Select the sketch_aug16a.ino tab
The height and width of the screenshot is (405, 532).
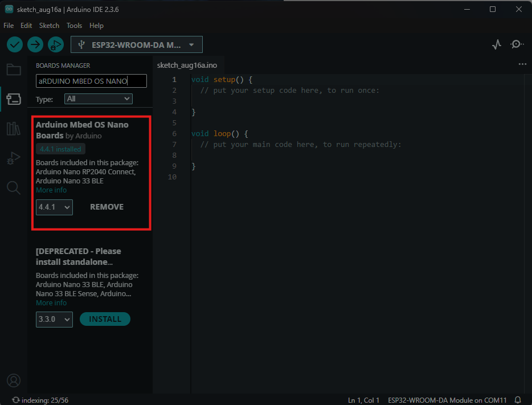pyautogui.click(x=187, y=65)
